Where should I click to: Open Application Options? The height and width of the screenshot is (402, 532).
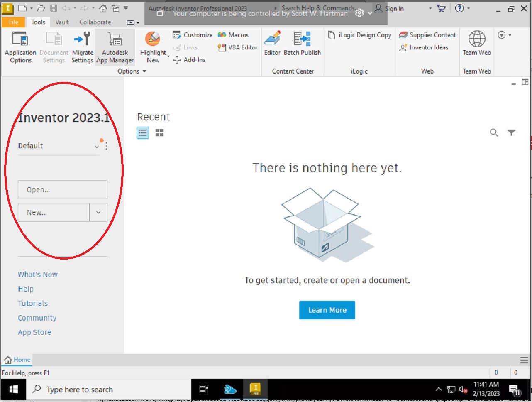pyautogui.click(x=20, y=47)
